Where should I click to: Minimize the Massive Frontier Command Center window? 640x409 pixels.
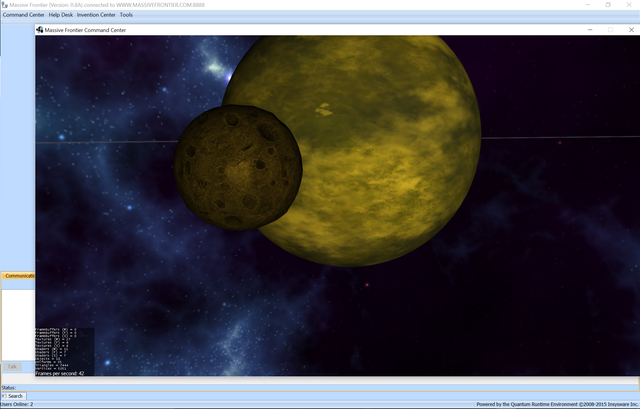click(x=590, y=30)
